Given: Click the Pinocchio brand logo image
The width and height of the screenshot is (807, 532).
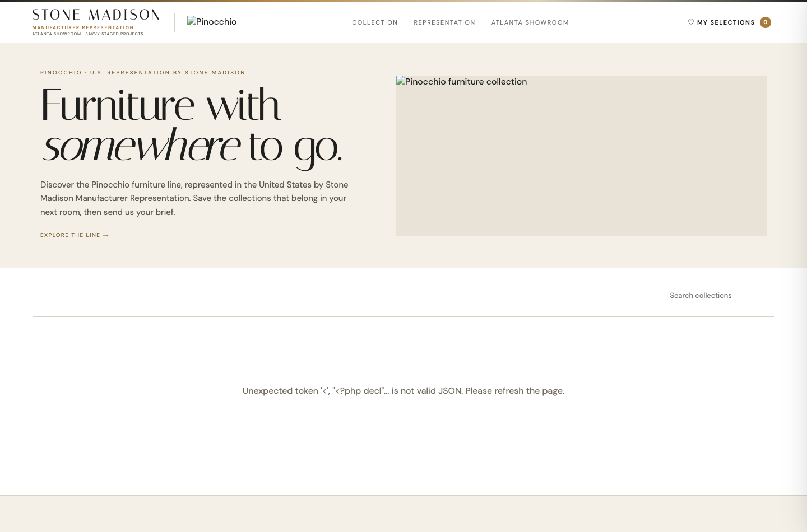Looking at the screenshot, I should (x=212, y=22).
